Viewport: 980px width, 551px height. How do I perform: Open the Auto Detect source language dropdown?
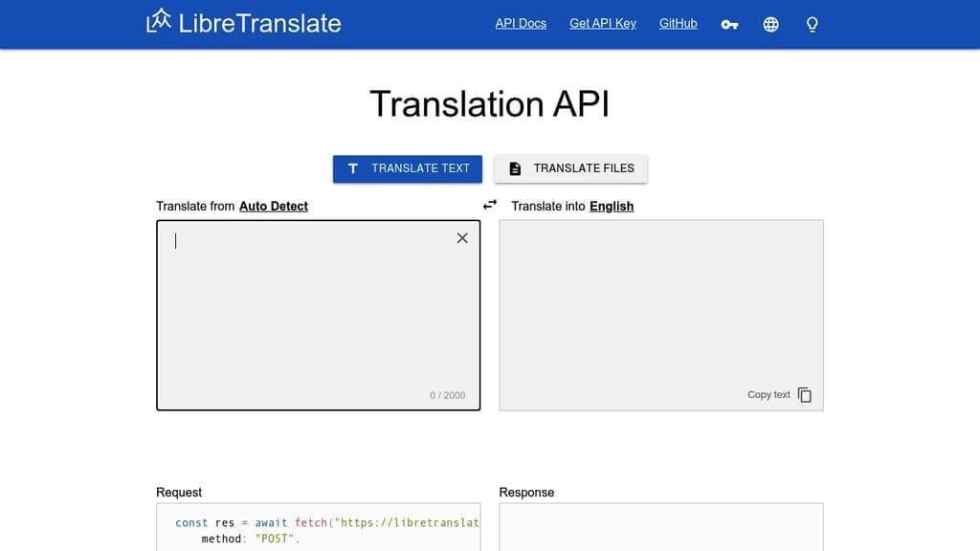[274, 206]
